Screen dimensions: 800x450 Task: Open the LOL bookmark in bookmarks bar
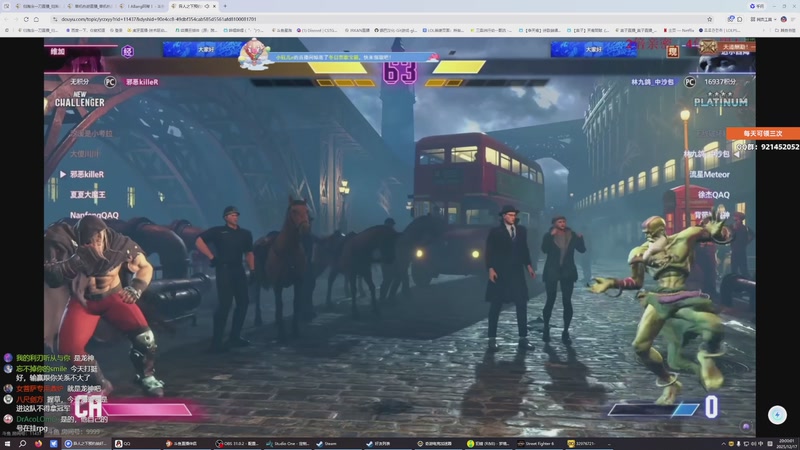443,31
